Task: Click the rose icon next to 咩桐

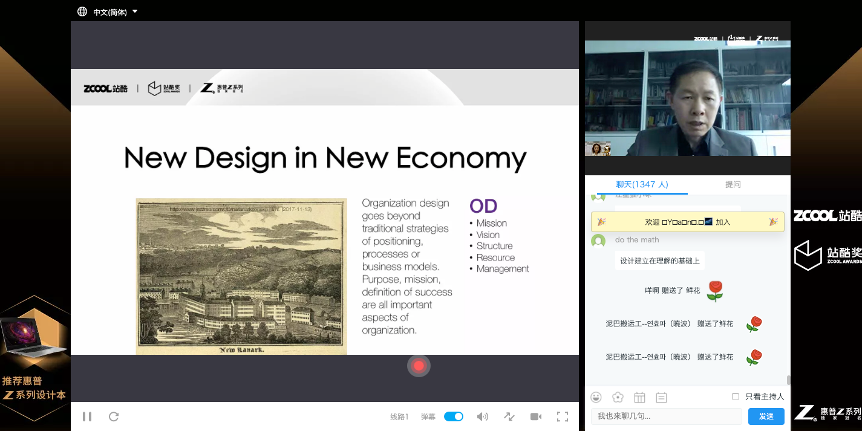Action: pyautogui.click(x=715, y=291)
